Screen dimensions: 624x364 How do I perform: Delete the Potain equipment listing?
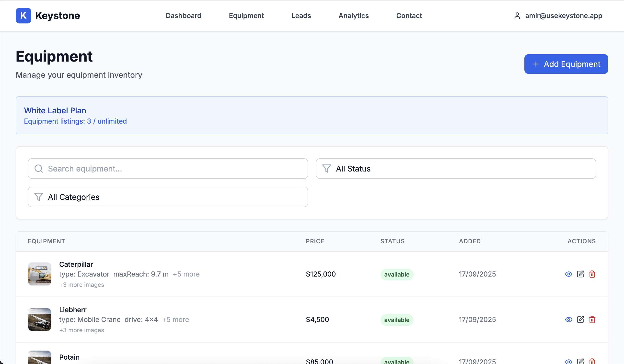(592, 361)
